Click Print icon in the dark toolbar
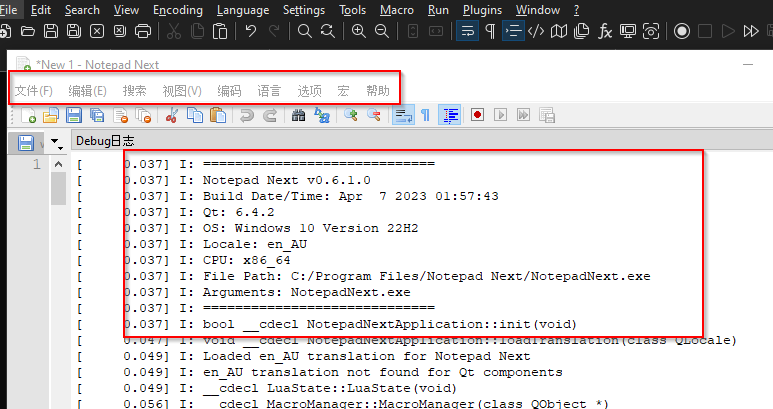 143,32
